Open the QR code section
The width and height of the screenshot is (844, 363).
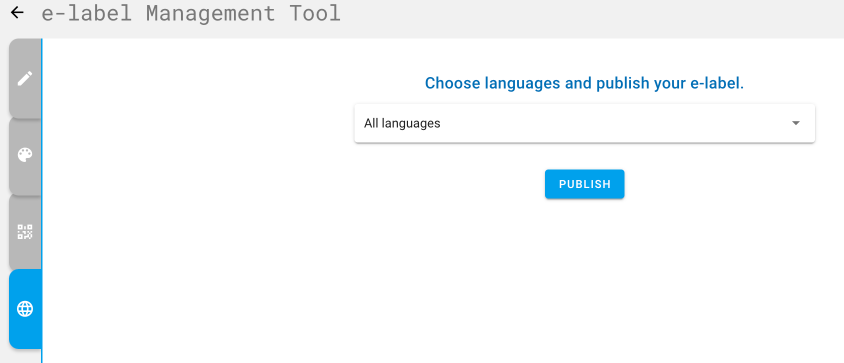(x=25, y=232)
